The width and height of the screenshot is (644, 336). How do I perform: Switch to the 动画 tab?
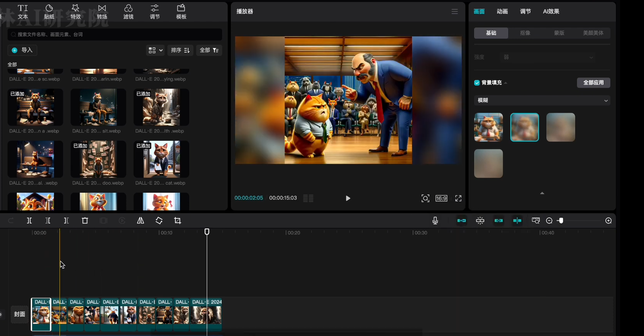click(502, 12)
